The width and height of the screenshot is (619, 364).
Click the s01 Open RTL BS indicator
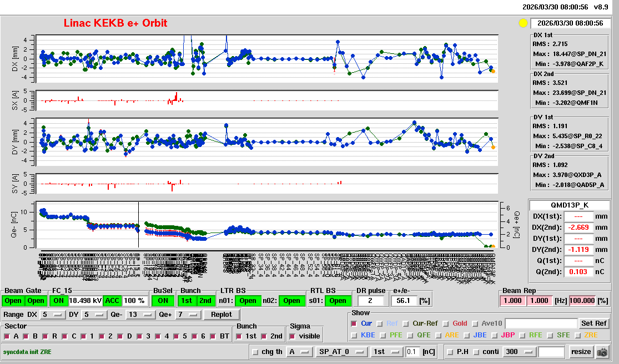[338, 300]
